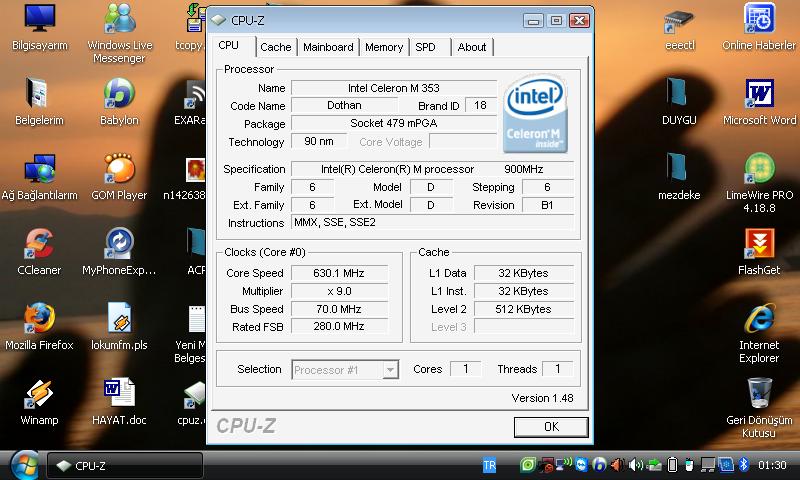Open the Internet Explorer desktop icon

[759, 319]
